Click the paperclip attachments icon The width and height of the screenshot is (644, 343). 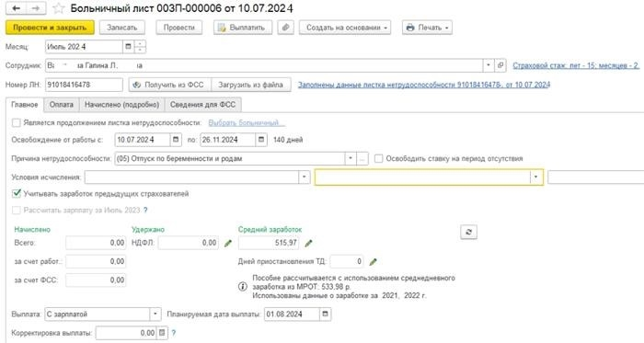[286, 28]
